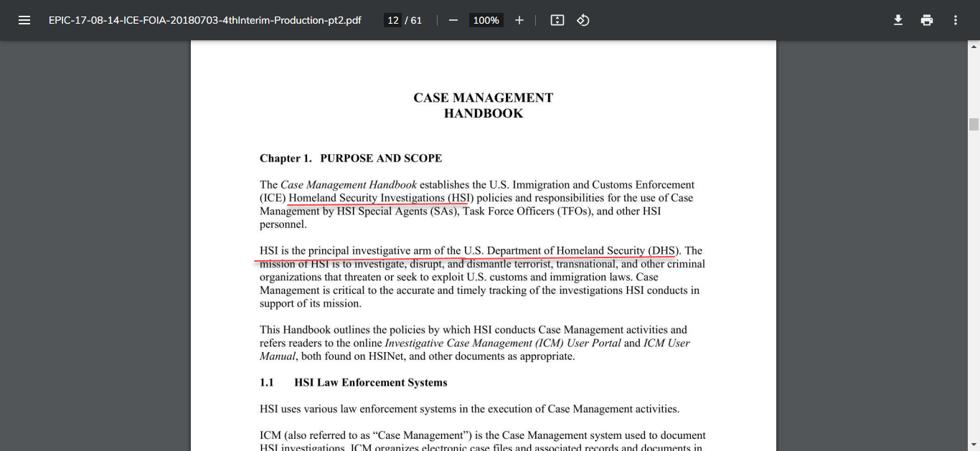Click underlined Homeland Security Investigations (HSI) text
The image size is (980, 451).
tap(381, 198)
